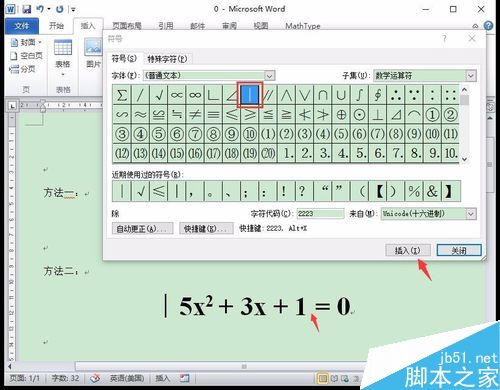Pick the % symbol in recently used symbols
This screenshot has width=500, height=390.
[x=414, y=191]
